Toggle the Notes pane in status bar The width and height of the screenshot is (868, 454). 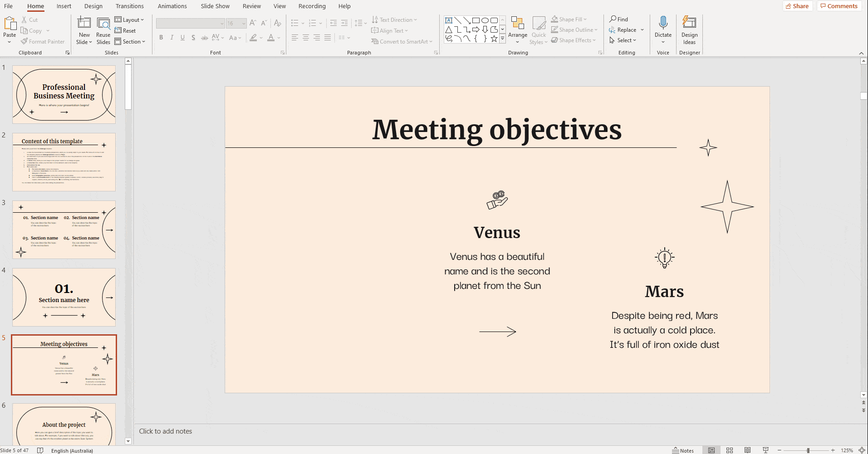[x=683, y=450]
